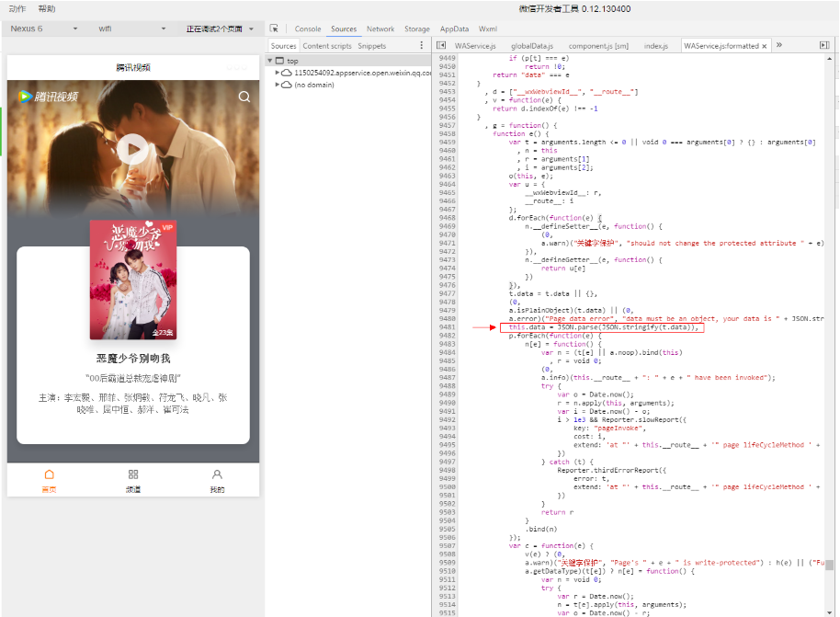Click the code editor scrollbar up arrow

pos(829,58)
